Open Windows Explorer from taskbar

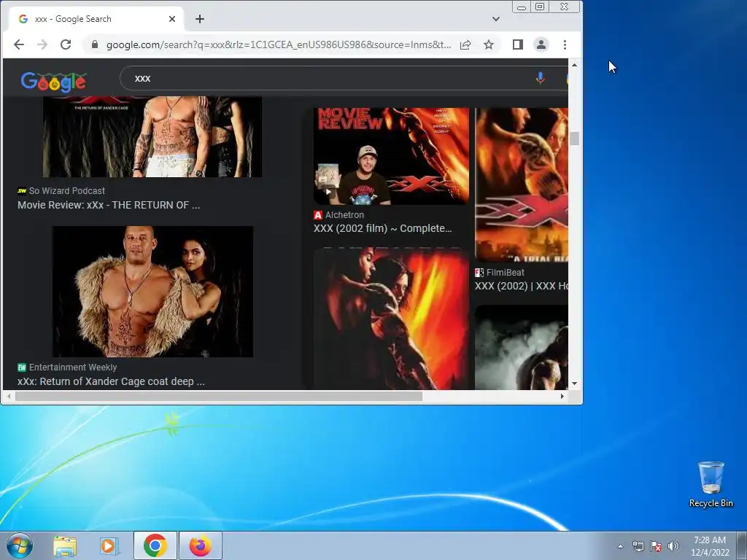(x=65, y=545)
